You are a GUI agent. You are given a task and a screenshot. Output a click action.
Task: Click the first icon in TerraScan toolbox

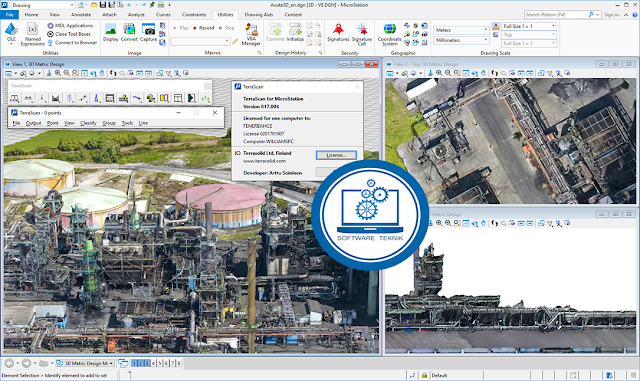(15, 98)
